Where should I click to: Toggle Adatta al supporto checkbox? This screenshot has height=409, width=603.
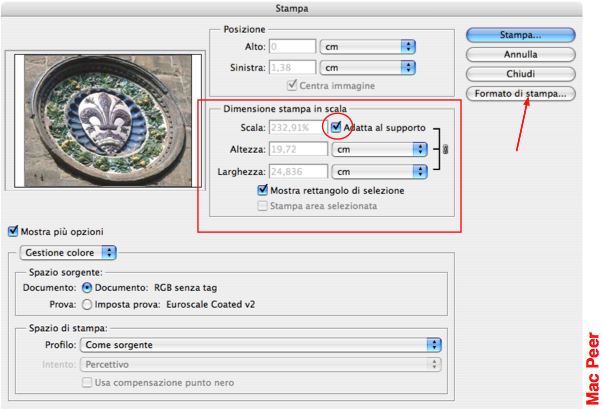click(x=336, y=127)
